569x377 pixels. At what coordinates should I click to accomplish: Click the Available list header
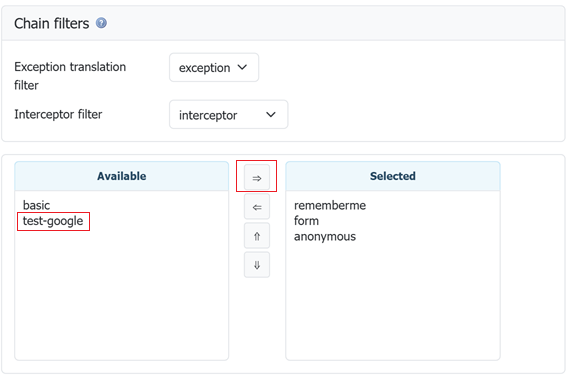tap(122, 176)
